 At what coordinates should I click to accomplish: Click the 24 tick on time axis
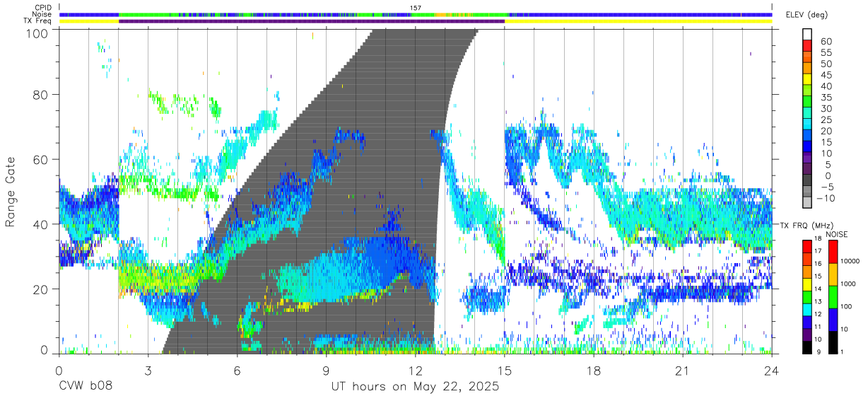(772, 371)
